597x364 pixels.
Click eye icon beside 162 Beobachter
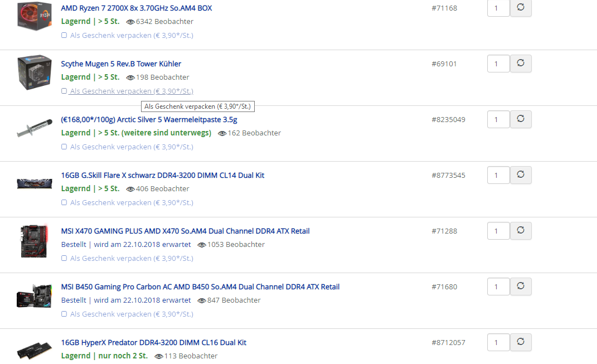point(222,133)
